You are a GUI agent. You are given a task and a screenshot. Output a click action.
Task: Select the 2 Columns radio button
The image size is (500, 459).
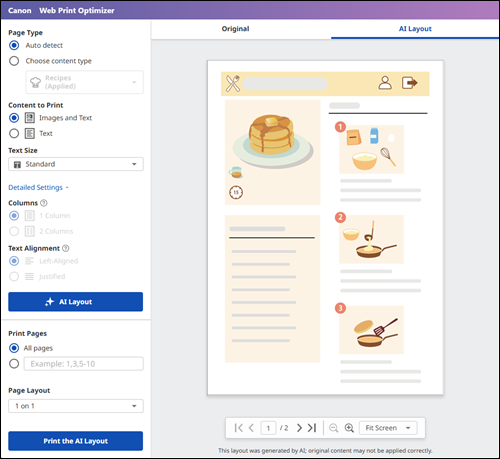[14, 231]
